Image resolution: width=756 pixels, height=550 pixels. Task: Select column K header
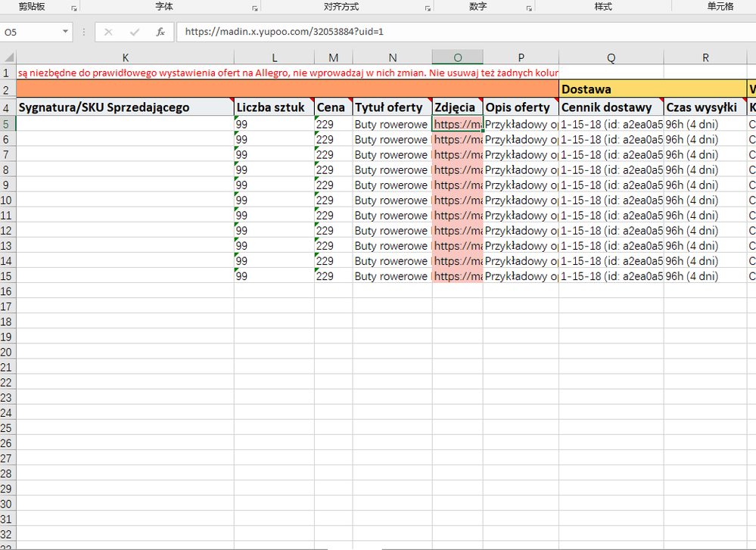(x=125, y=57)
